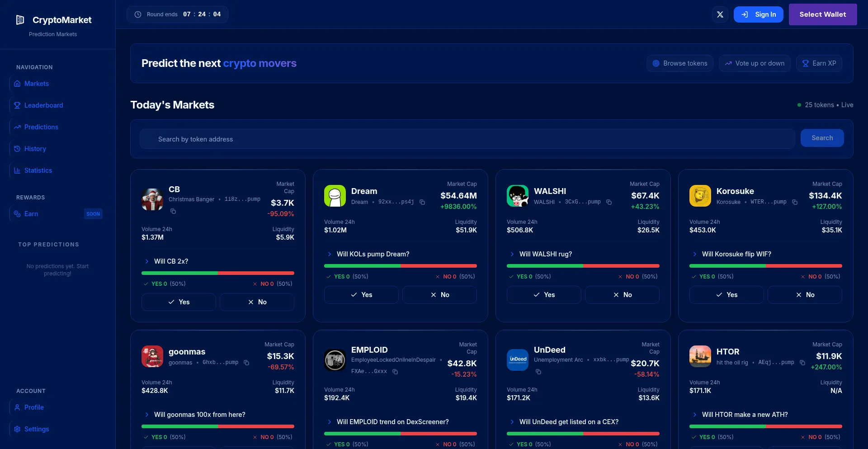Viewport: 868px width, 449px height.
Task: Copy the WALSHI contract address icon
Action: [x=609, y=202]
